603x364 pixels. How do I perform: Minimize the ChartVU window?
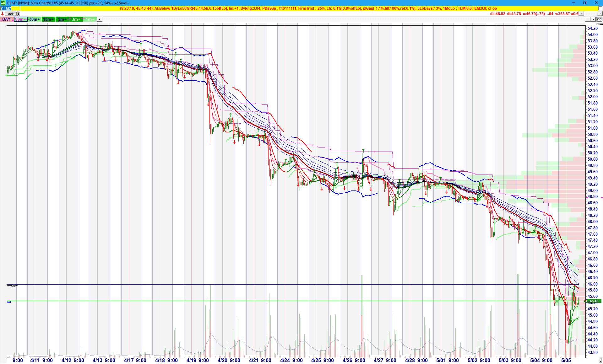[x=573, y=3]
